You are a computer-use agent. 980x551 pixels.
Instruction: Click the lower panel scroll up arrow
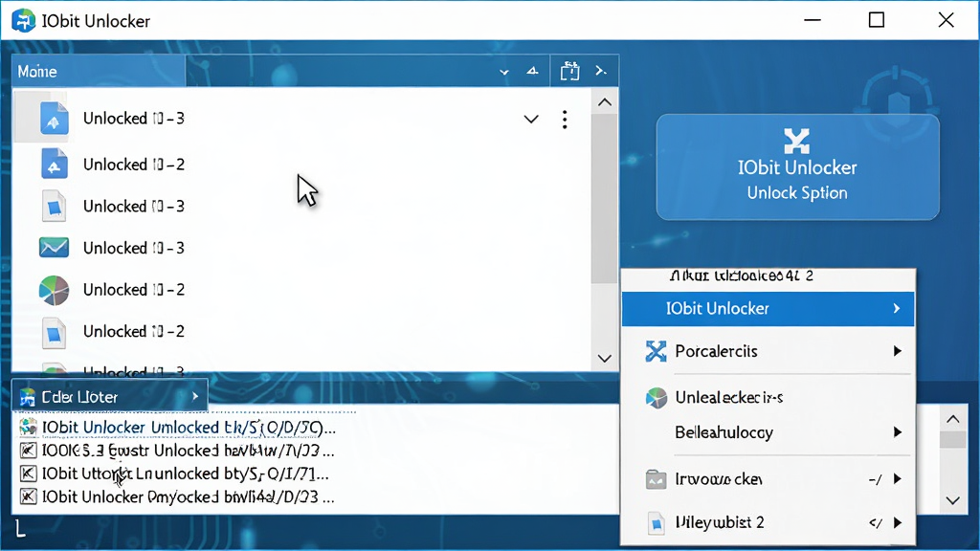952,419
